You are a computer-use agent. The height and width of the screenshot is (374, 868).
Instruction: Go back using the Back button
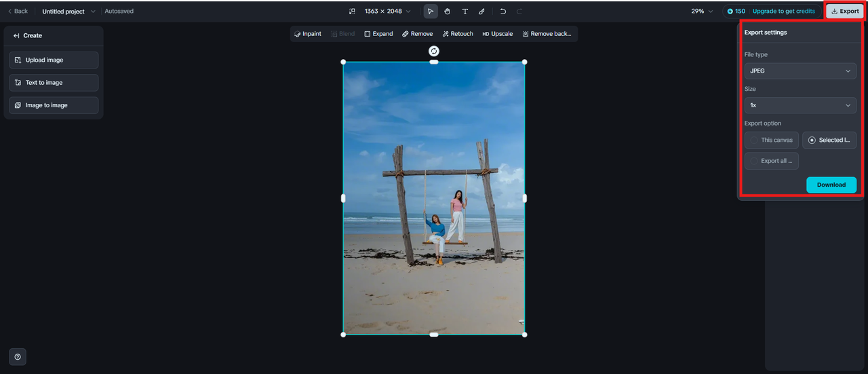(18, 12)
